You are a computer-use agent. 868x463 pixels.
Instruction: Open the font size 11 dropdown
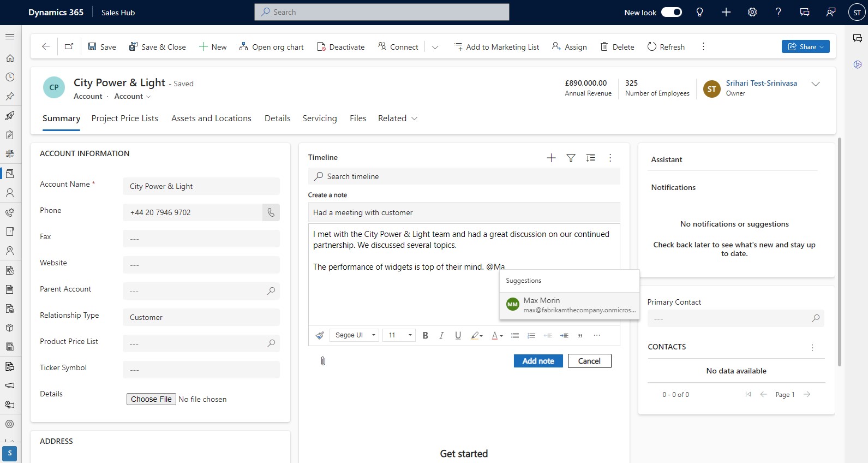tap(399, 335)
